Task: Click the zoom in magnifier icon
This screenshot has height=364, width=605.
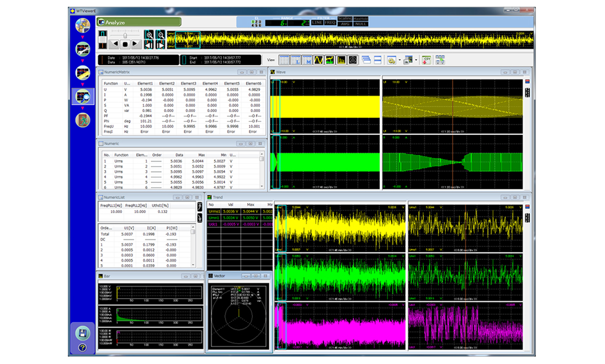Action: tap(150, 34)
